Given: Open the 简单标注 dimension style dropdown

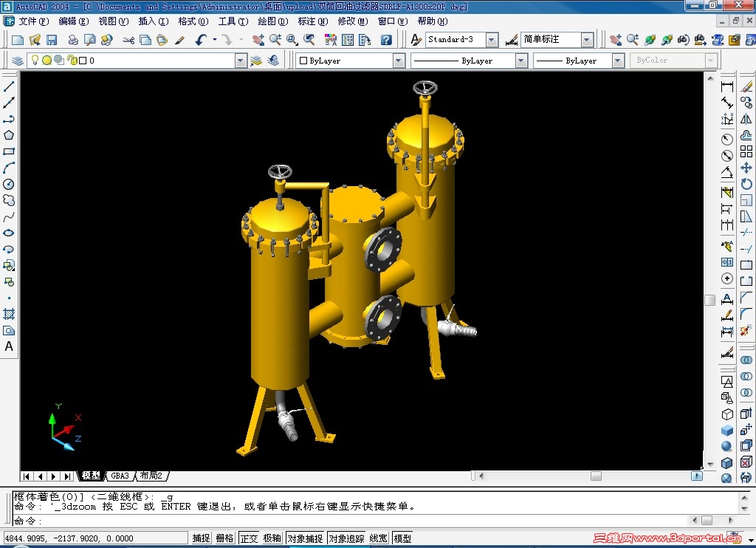Looking at the screenshot, I should click(587, 40).
